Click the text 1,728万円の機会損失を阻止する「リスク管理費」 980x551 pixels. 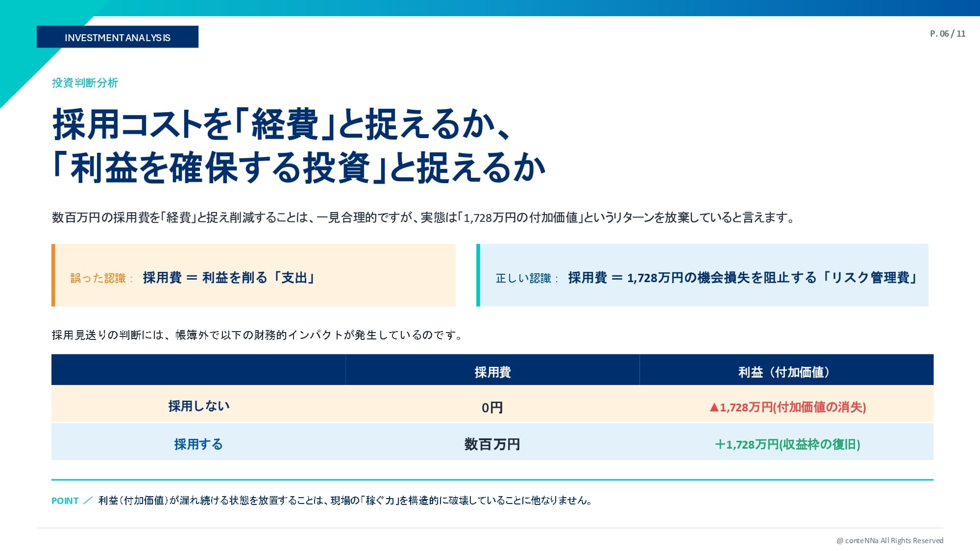[x=773, y=278]
